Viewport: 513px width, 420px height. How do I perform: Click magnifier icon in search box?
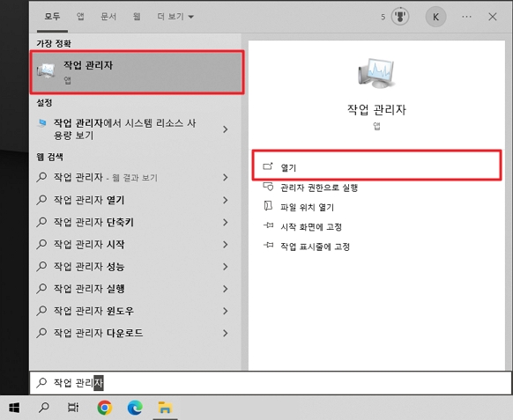41,382
